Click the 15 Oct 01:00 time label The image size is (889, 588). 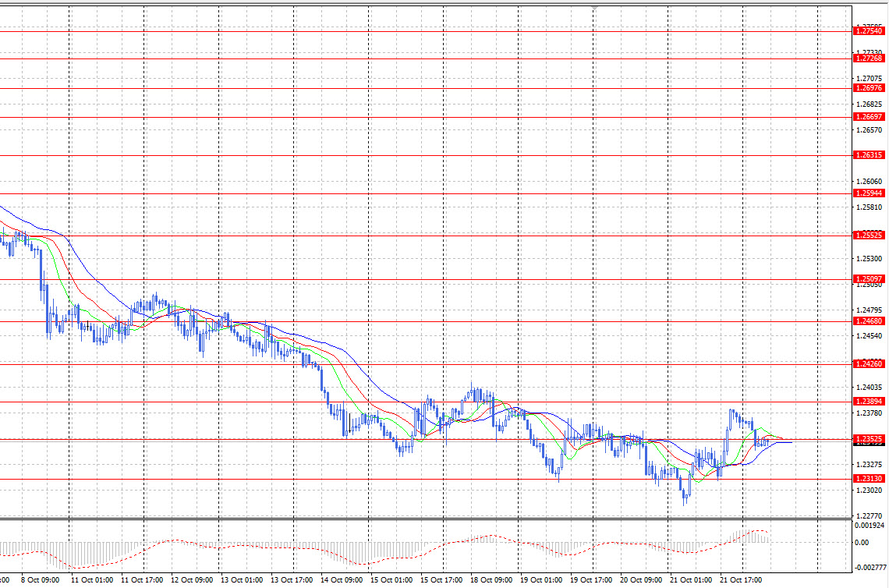click(391, 580)
